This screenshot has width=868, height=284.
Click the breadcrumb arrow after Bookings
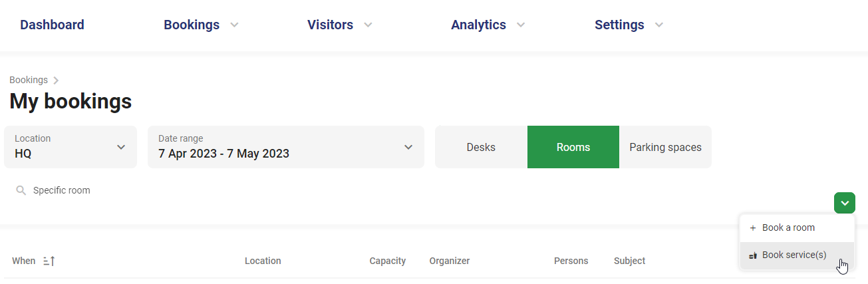(x=57, y=80)
